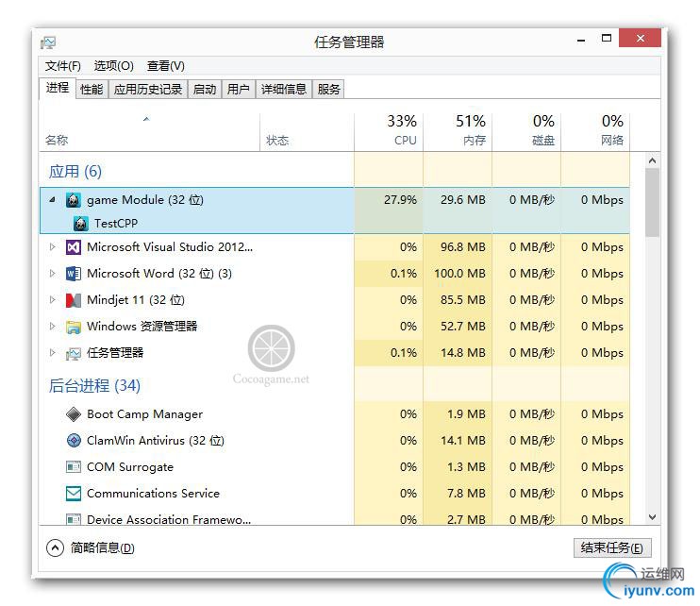
Task: Select the COM Surrogate process name
Action: point(130,467)
